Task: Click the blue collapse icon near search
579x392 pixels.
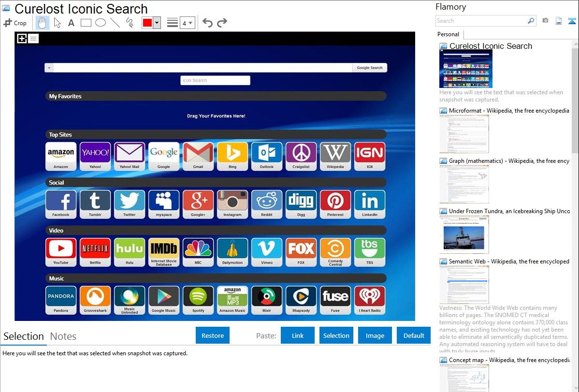Action: 572,21
